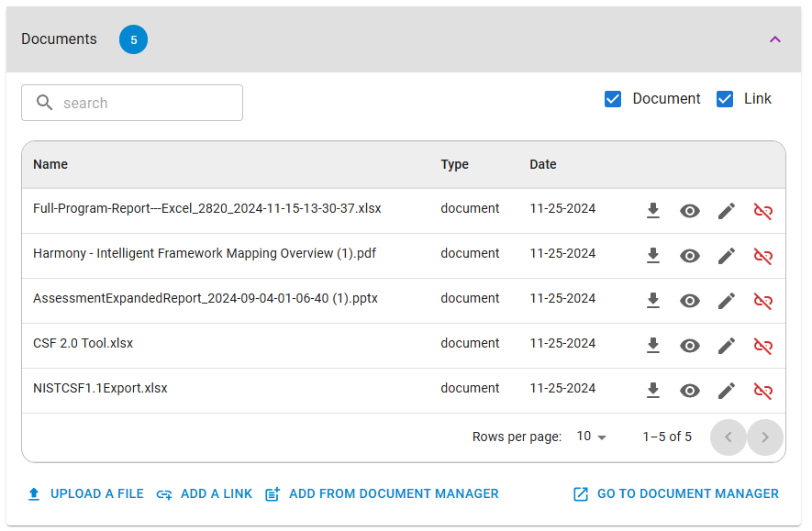Download the Harmony Framework Mapping pdf

coord(653,256)
